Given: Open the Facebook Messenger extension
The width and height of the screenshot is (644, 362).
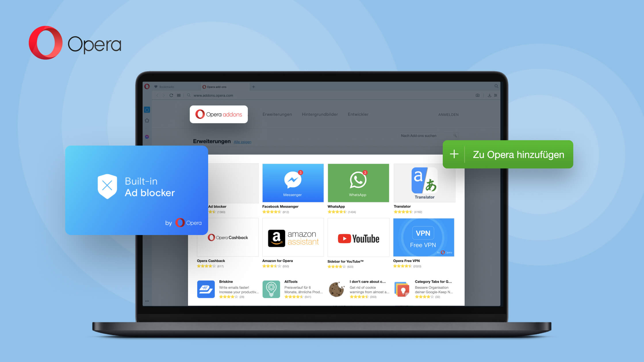Looking at the screenshot, I should 292,182.
